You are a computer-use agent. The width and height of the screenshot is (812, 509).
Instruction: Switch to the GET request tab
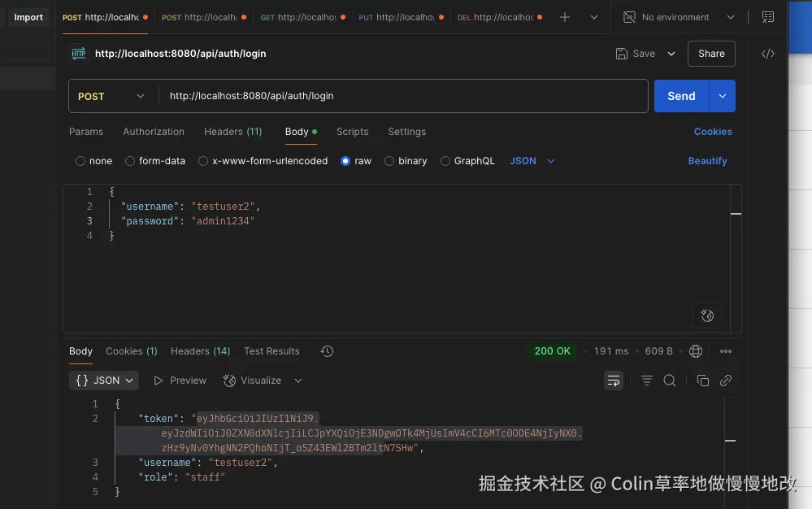tap(303, 17)
